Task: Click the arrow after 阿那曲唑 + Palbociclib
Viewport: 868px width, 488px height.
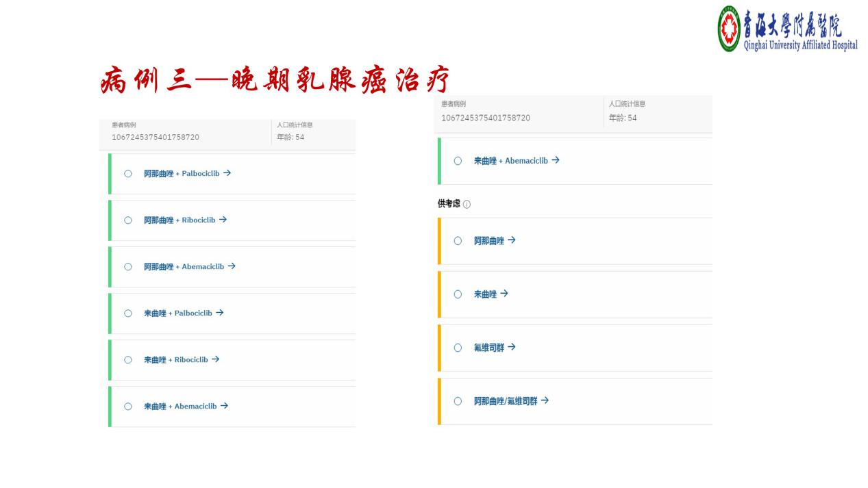Action: [227, 173]
